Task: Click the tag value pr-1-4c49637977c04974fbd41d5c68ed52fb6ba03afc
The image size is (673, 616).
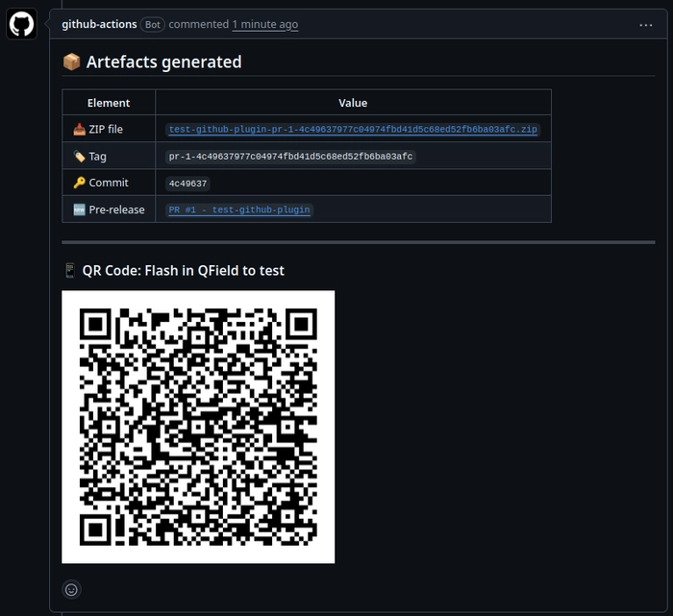Action: (290, 157)
